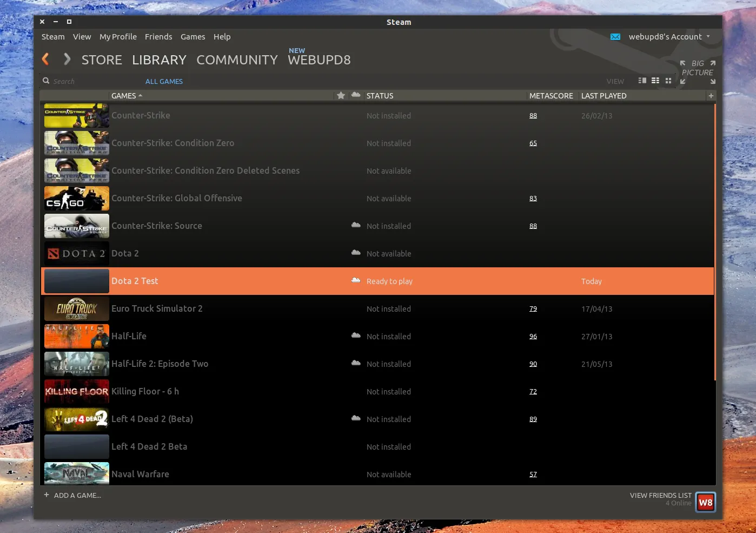
Task: Open the Half-Life metascore 96 link
Action: [x=533, y=336]
